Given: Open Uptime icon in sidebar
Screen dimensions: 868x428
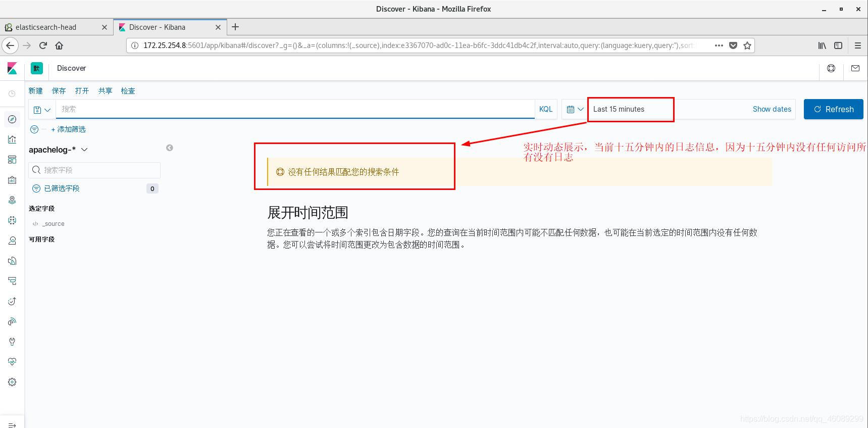Looking at the screenshot, I should [x=12, y=301].
